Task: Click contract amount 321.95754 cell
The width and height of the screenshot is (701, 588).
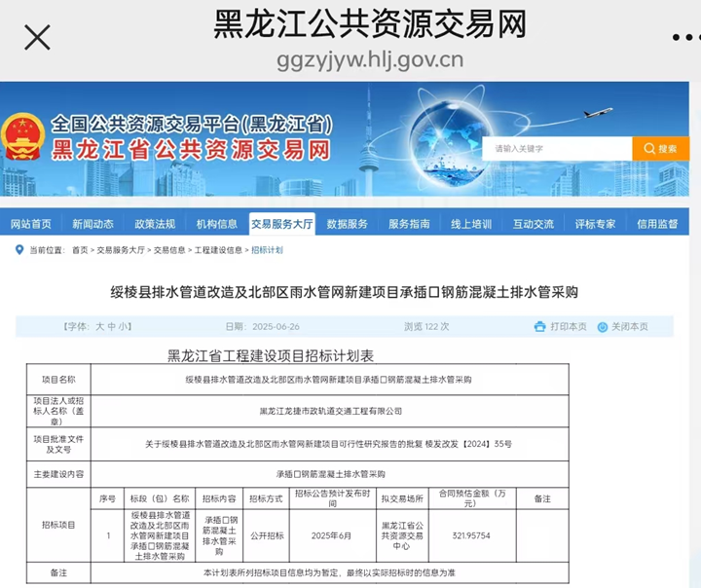Action: (471, 535)
